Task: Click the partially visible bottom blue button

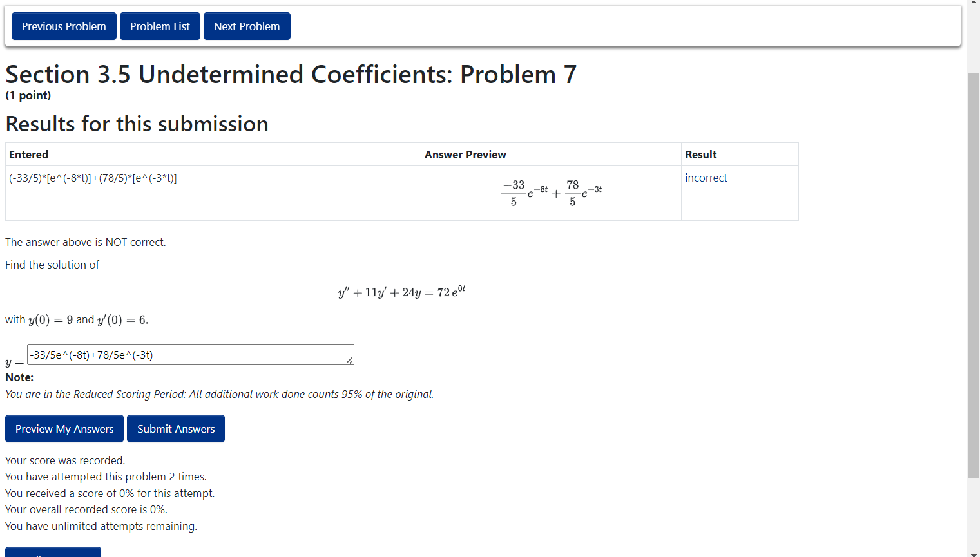Action: coord(53,552)
